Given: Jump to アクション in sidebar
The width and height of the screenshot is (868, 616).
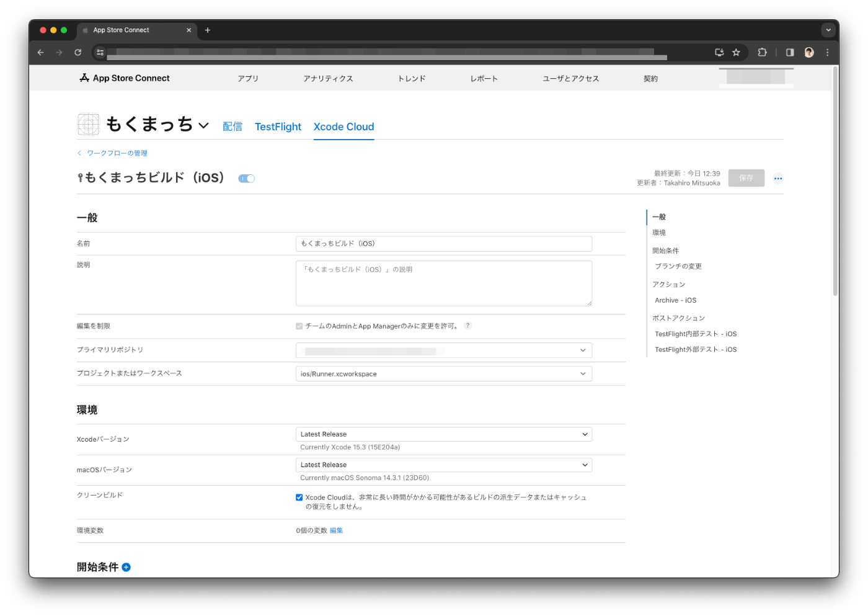Looking at the screenshot, I should [x=668, y=284].
